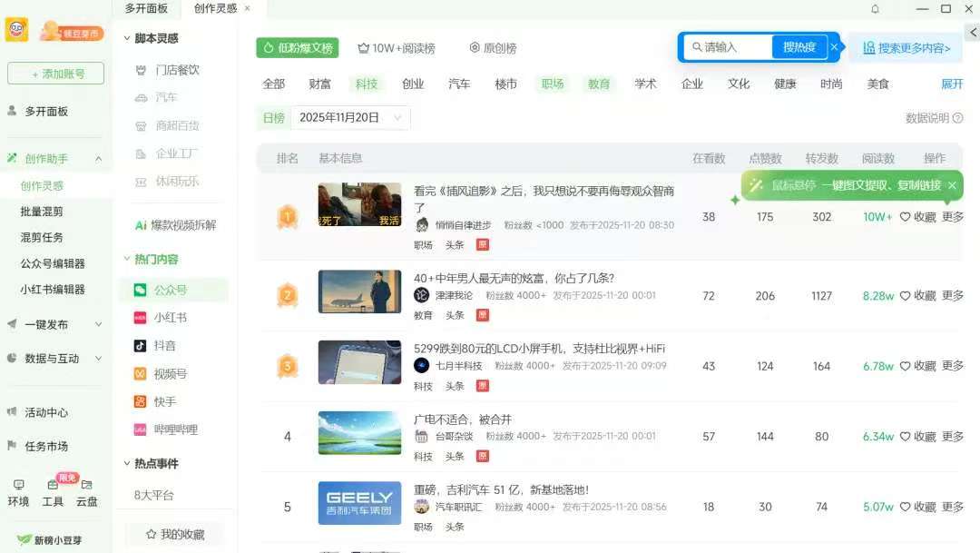Open 我的收藏 star icon
This screenshot has height=553, width=980.
(151, 534)
